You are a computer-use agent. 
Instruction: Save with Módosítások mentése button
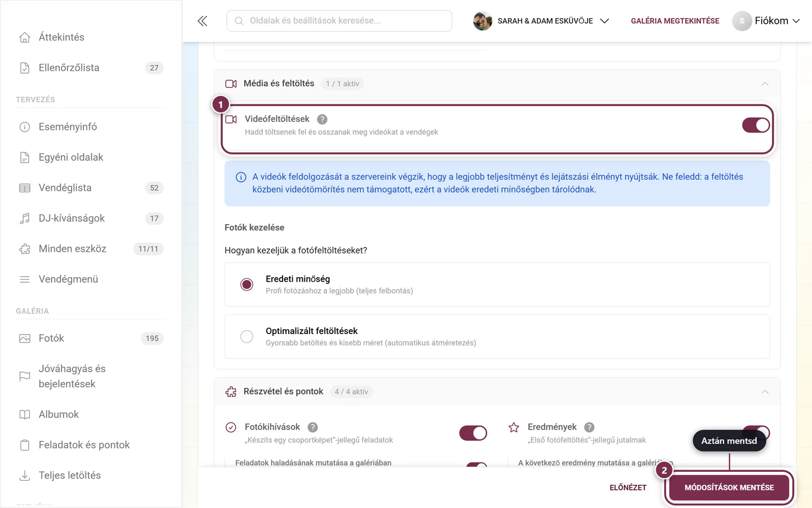tap(729, 488)
